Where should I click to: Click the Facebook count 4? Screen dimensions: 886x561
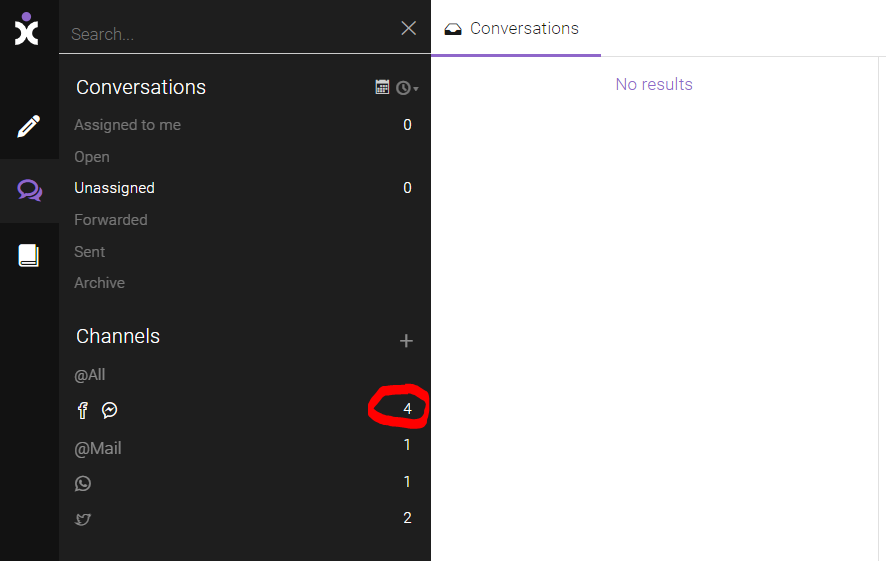coord(407,408)
